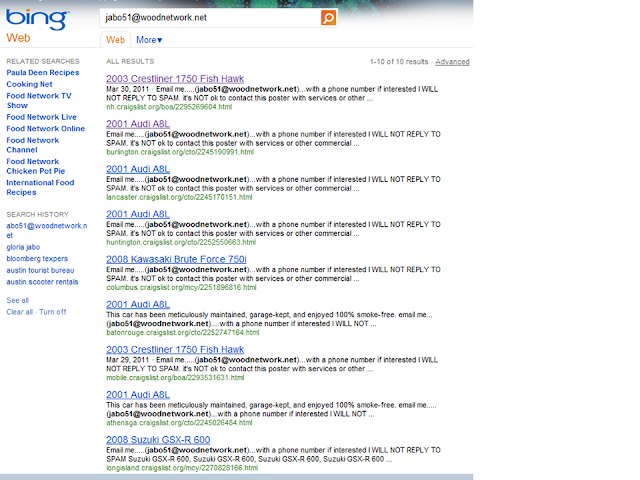Click the burlington.craigslist.org URL text
Image resolution: width=640 pixels, height=480 pixels.
tap(180, 152)
